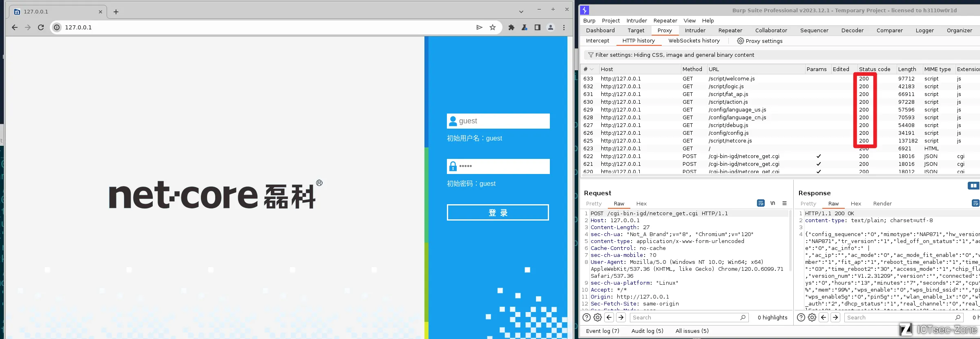View site information icon in address bar
This screenshot has height=339, width=980.
[x=57, y=27]
